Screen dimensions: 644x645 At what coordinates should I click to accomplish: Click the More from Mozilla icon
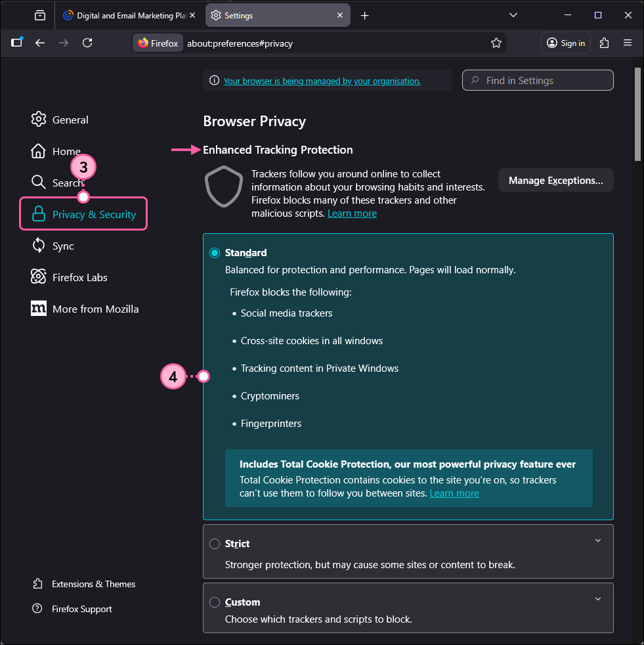(x=38, y=309)
